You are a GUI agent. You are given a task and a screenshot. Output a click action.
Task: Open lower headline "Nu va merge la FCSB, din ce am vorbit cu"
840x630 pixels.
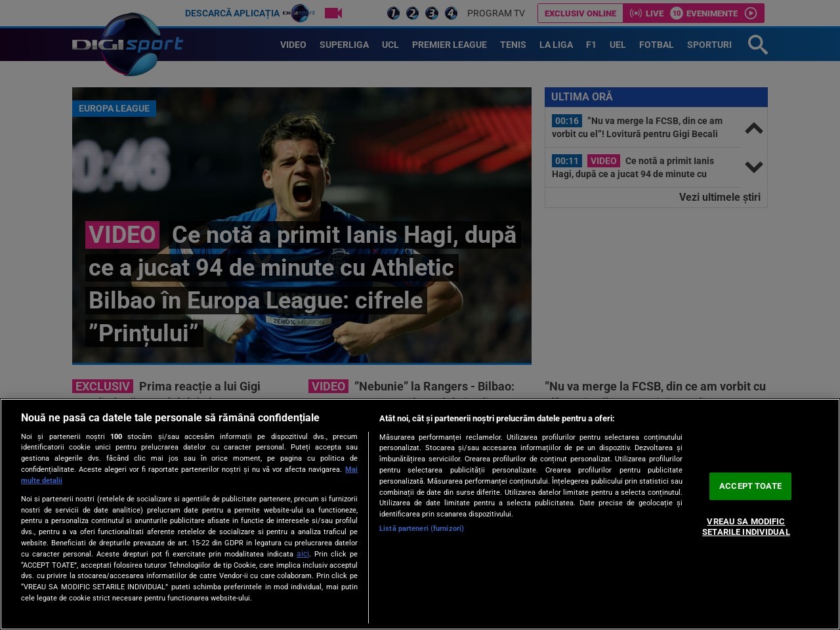pyautogui.click(x=656, y=387)
